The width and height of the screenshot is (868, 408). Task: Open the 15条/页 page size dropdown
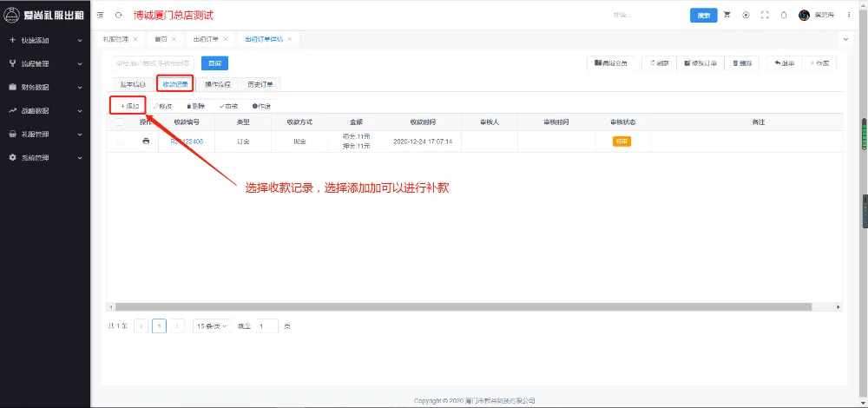point(212,326)
